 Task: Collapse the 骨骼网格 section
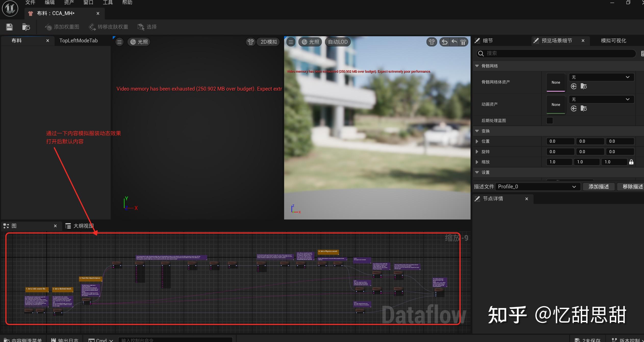click(x=477, y=66)
